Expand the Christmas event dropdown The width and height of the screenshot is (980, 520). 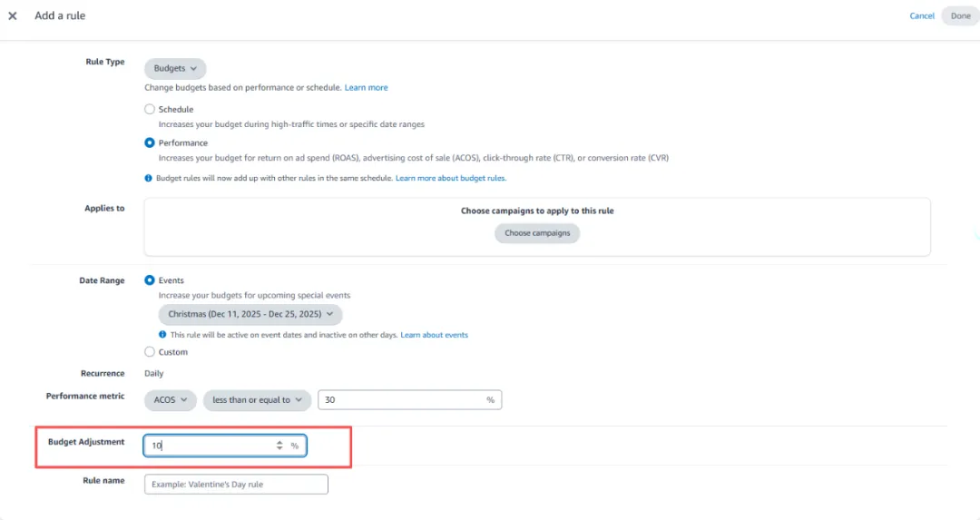coord(250,314)
